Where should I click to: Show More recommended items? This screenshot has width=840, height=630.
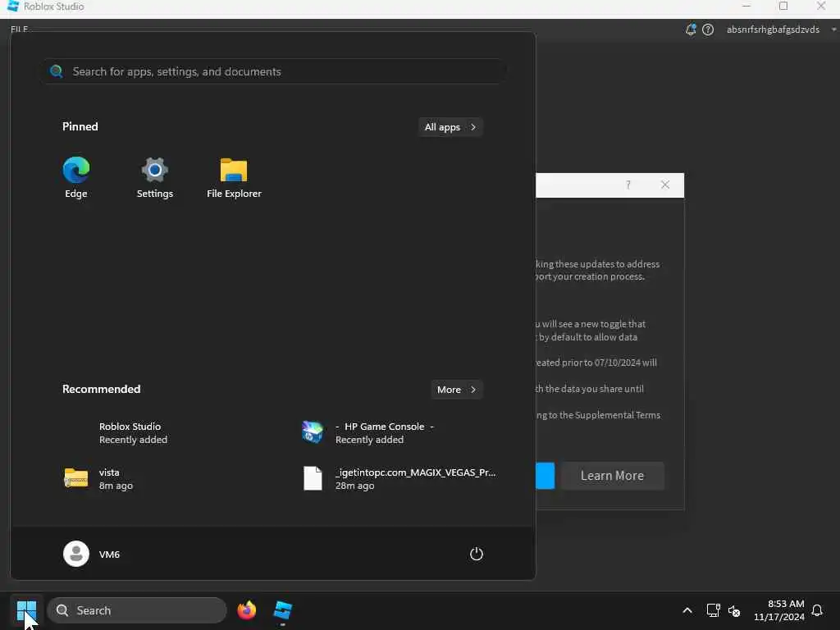click(x=456, y=390)
